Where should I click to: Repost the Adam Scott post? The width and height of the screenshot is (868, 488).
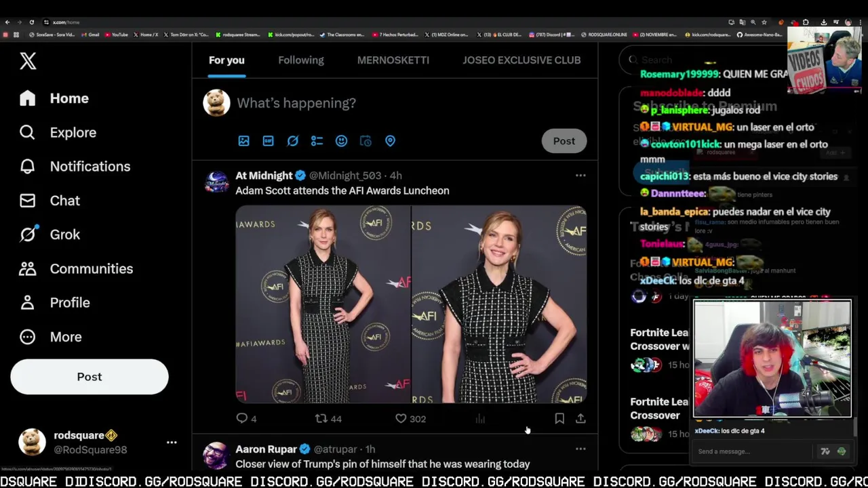pyautogui.click(x=328, y=419)
